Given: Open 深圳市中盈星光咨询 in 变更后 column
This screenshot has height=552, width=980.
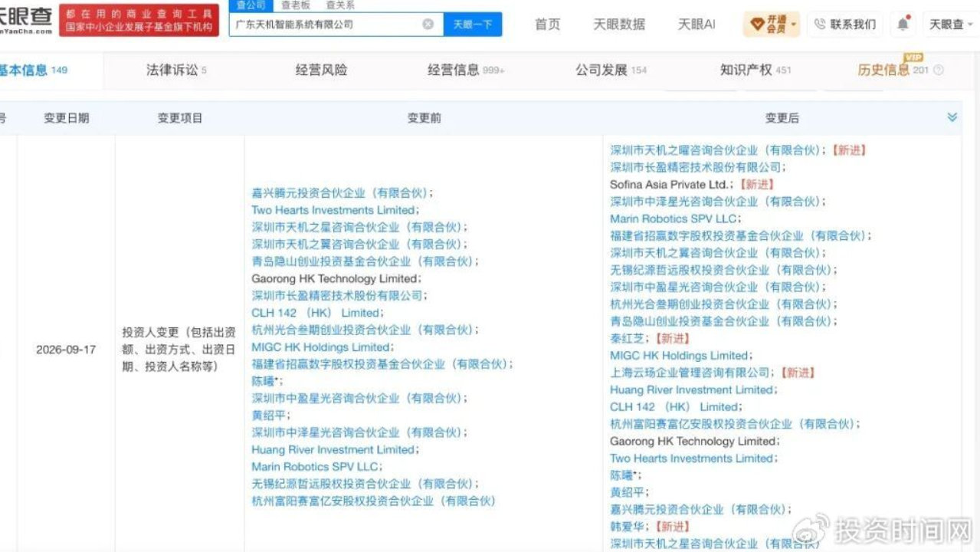Looking at the screenshot, I should 716,287.
